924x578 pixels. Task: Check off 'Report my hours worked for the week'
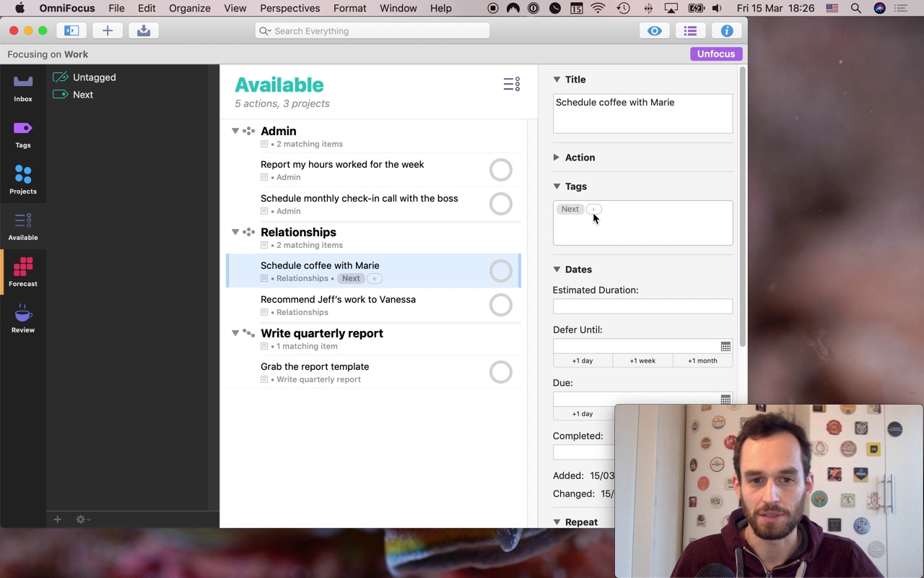point(501,169)
